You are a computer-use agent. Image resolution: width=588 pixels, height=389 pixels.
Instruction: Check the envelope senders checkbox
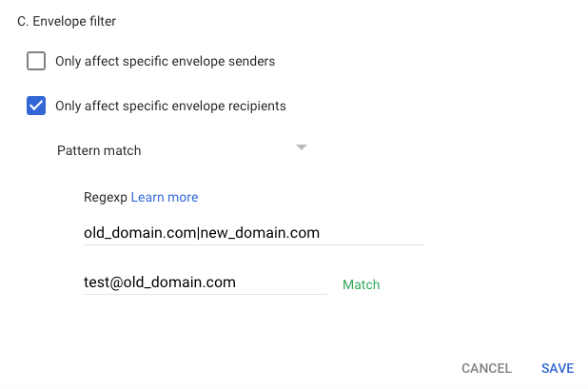coord(36,62)
